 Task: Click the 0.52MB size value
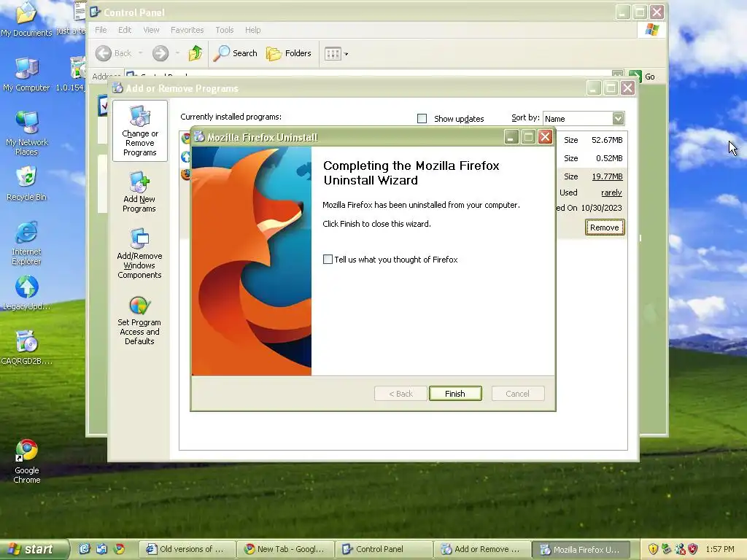click(x=609, y=158)
